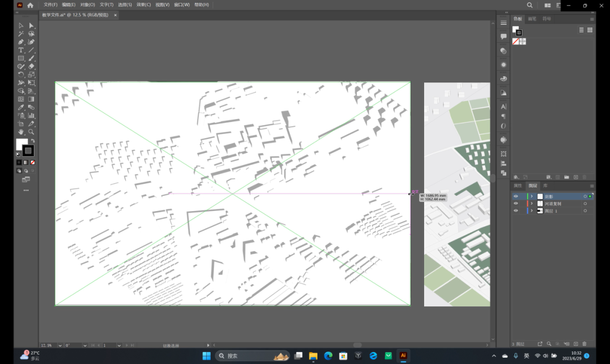Screen dimensions: 610x364
Task: Select the Artboard tool
Action: click(x=21, y=124)
